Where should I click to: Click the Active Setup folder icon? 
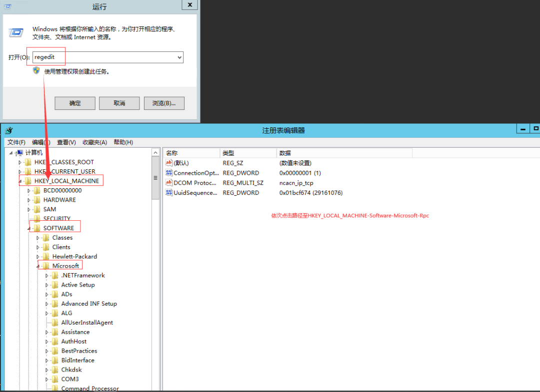(55, 285)
